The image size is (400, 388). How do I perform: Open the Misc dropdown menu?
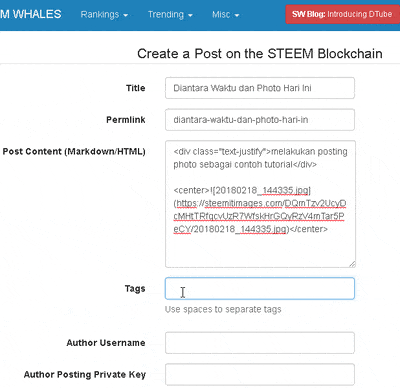click(x=225, y=15)
